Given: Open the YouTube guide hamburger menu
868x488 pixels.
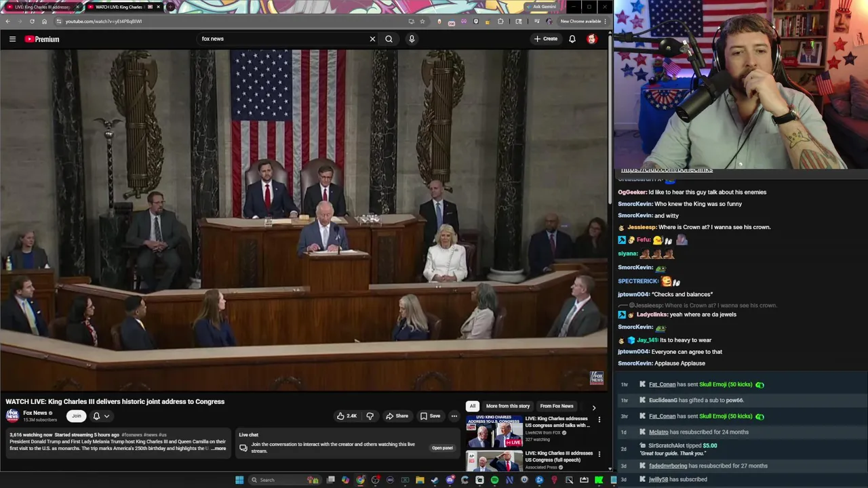Looking at the screenshot, I should [12, 39].
